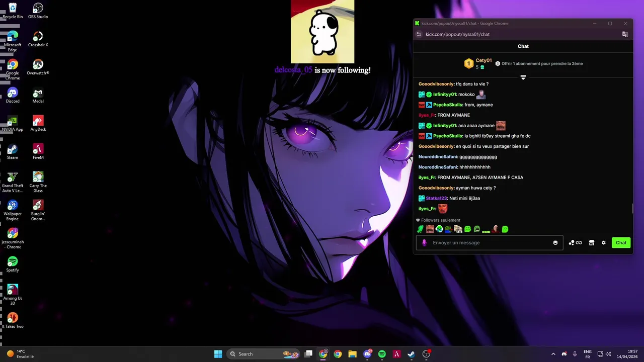
Task: Open chat settings gear icon
Action: point(604,243)
